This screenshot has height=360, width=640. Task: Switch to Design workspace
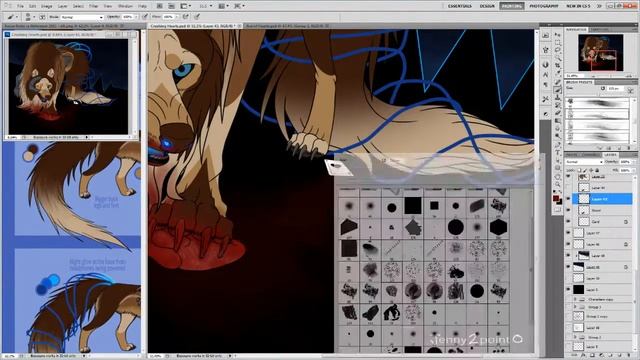(x=487, y=6)
